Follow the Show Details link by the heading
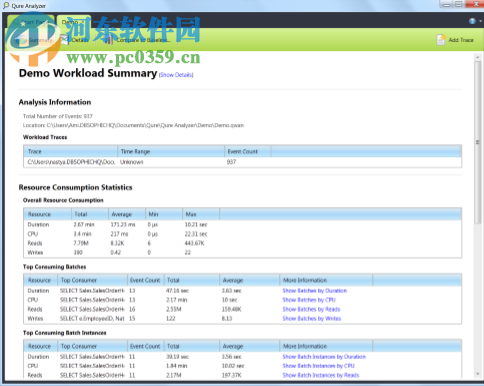The width and height of the screenshot is (484, 386). pyautogui.click(x=176, y=75)
